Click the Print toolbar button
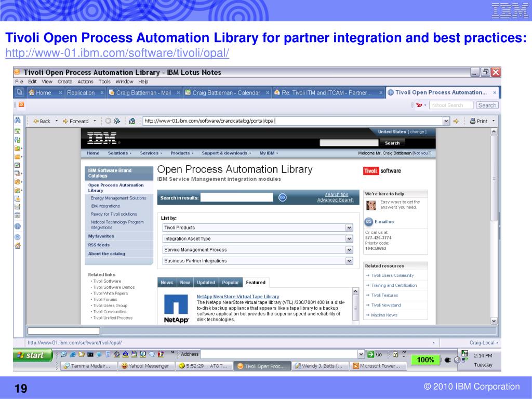532x399 pixels. pos(478,121)
